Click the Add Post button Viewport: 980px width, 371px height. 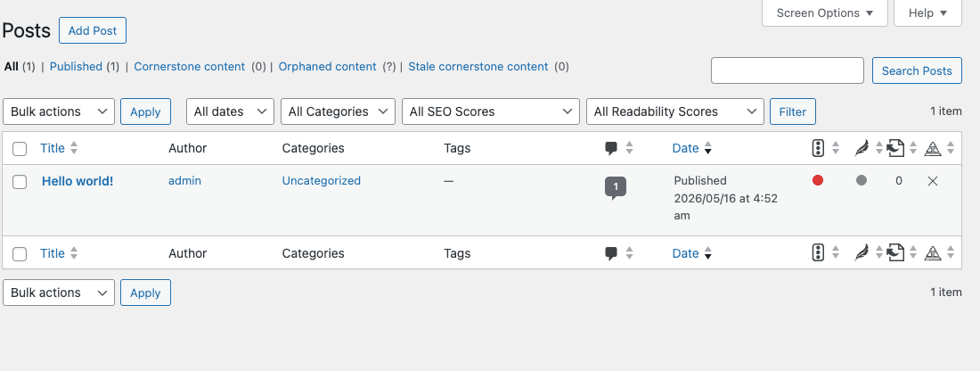point(93,30)
